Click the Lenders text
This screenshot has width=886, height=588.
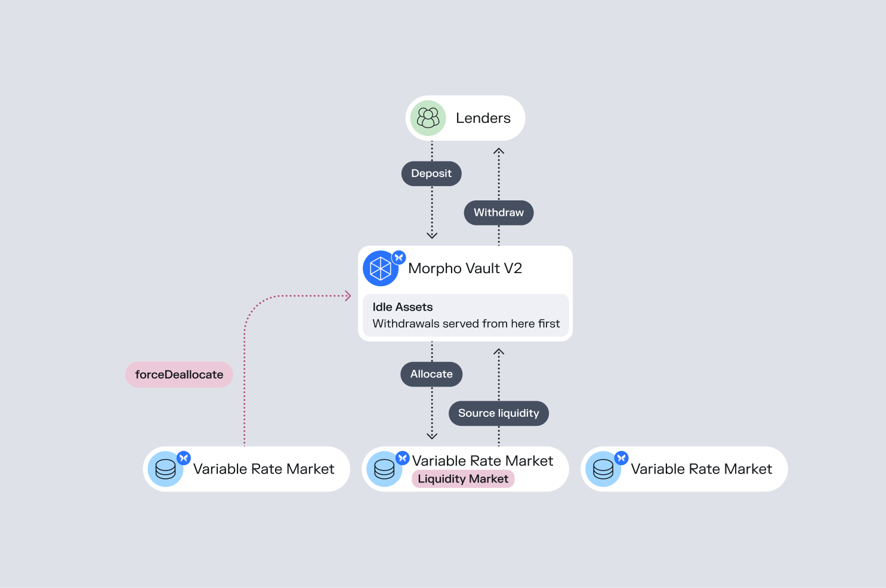pyautogui.click(x=483, y=118)
